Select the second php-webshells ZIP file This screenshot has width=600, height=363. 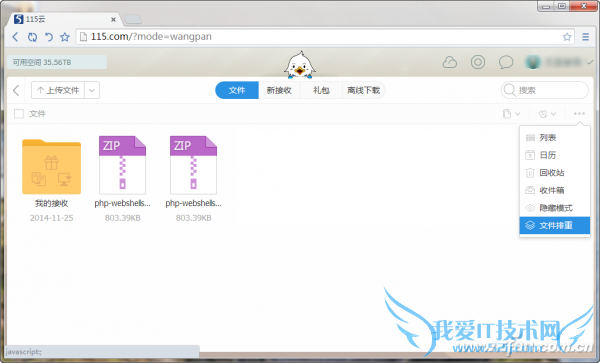pos(193,165)
